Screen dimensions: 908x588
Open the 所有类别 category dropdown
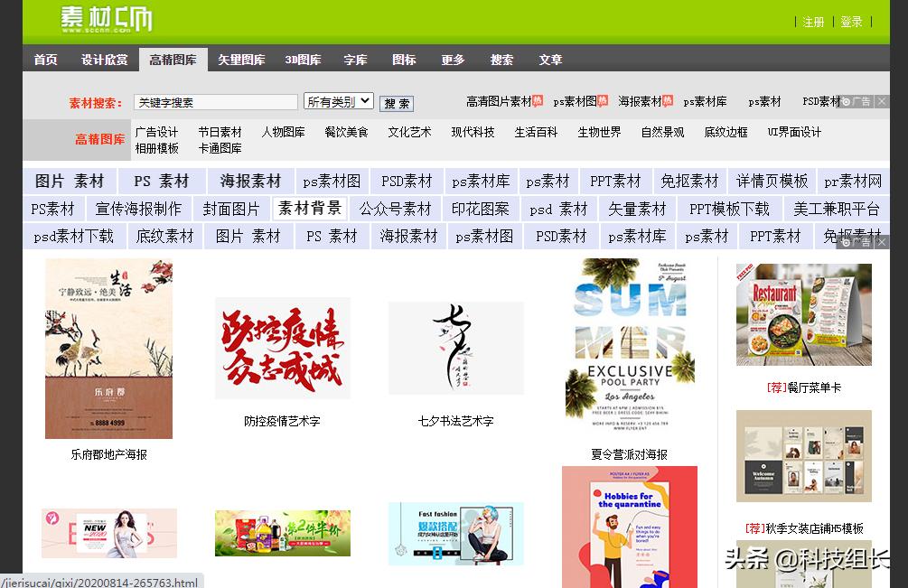tap(338, 100)
